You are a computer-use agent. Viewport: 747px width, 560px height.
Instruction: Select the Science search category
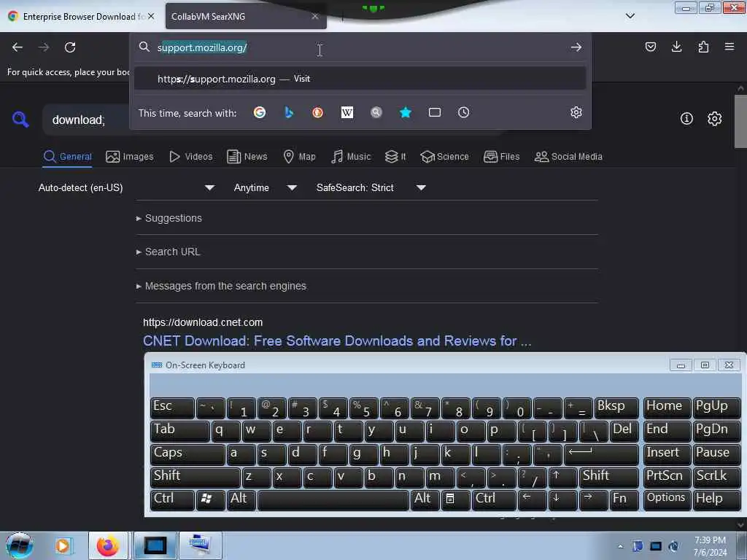pyautogui.click(x=444, y=157)
